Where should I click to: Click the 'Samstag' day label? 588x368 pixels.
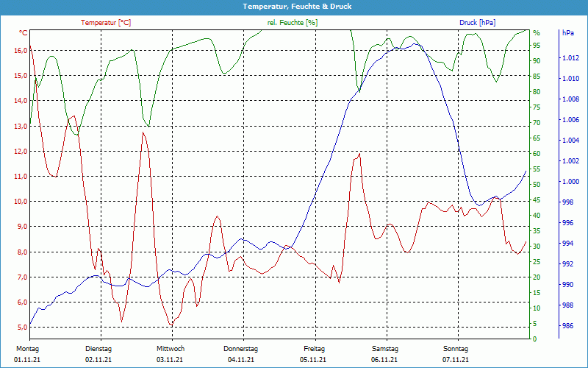(384, 349)
